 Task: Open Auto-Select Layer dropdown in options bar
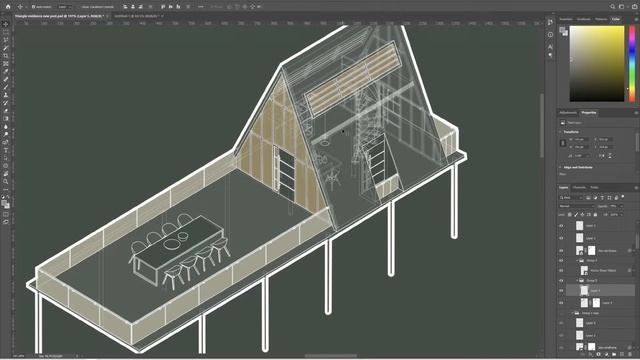pos(64,7)
